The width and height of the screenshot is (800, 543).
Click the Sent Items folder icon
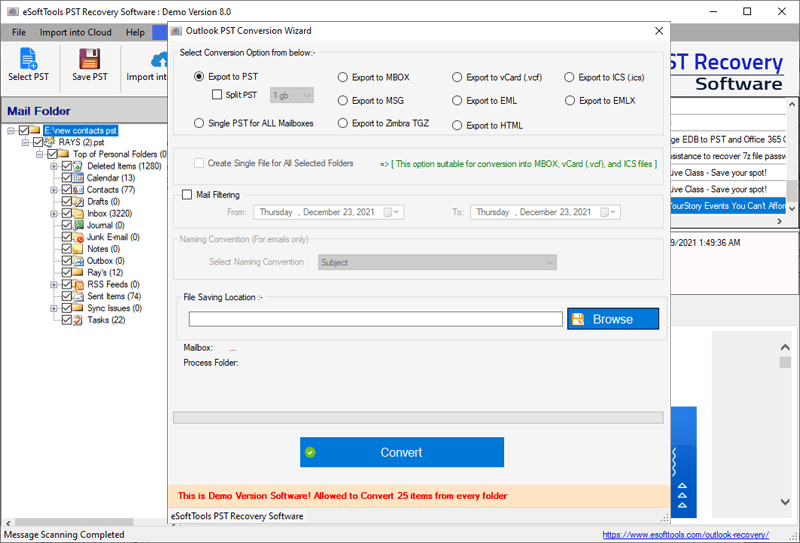78,296
